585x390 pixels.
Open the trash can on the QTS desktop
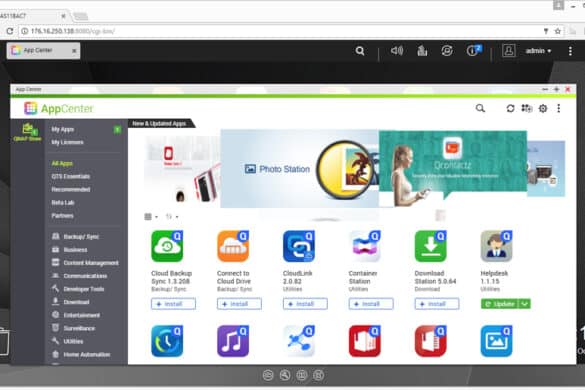click(x=4, y=341)
